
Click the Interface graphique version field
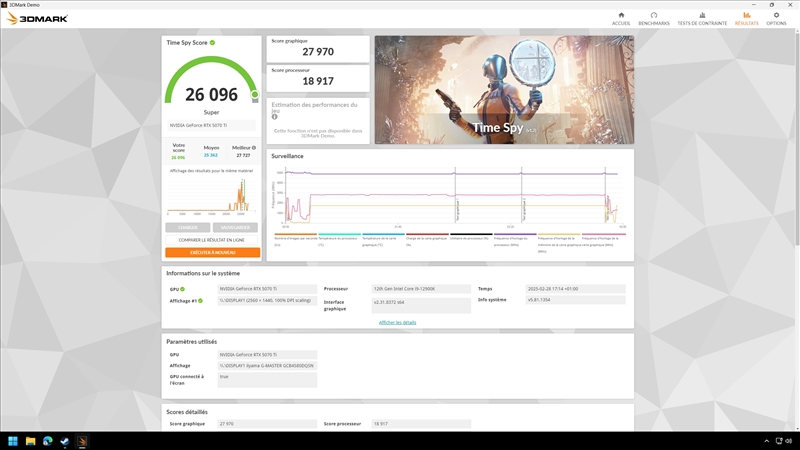point(421,305)
